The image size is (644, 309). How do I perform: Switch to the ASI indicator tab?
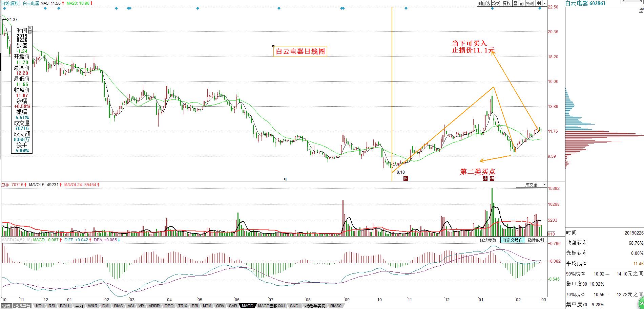(130, 306)
